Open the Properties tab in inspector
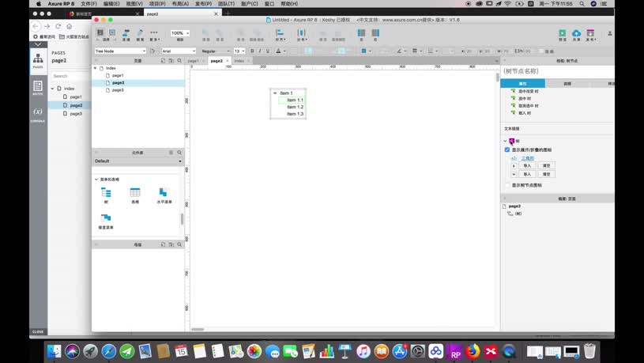644x363 pixels. [523, 84]
